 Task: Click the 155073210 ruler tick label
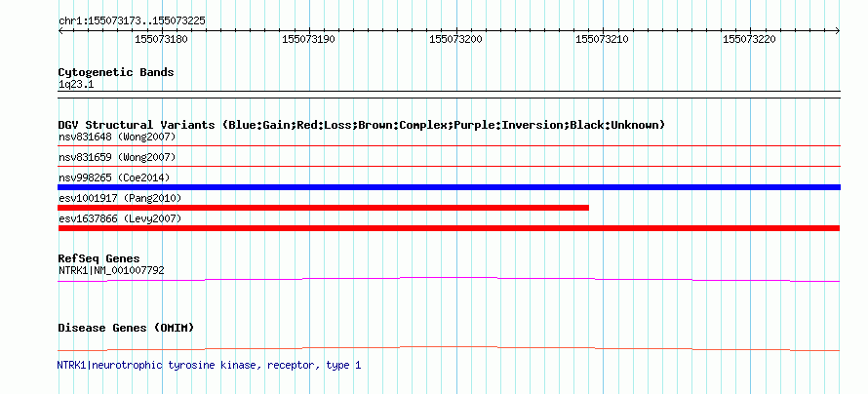[603, 40]
